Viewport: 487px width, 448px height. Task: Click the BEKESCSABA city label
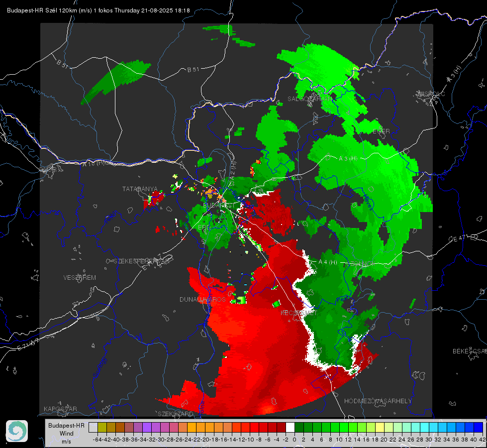pyautogui.click(x=470, y=351)
